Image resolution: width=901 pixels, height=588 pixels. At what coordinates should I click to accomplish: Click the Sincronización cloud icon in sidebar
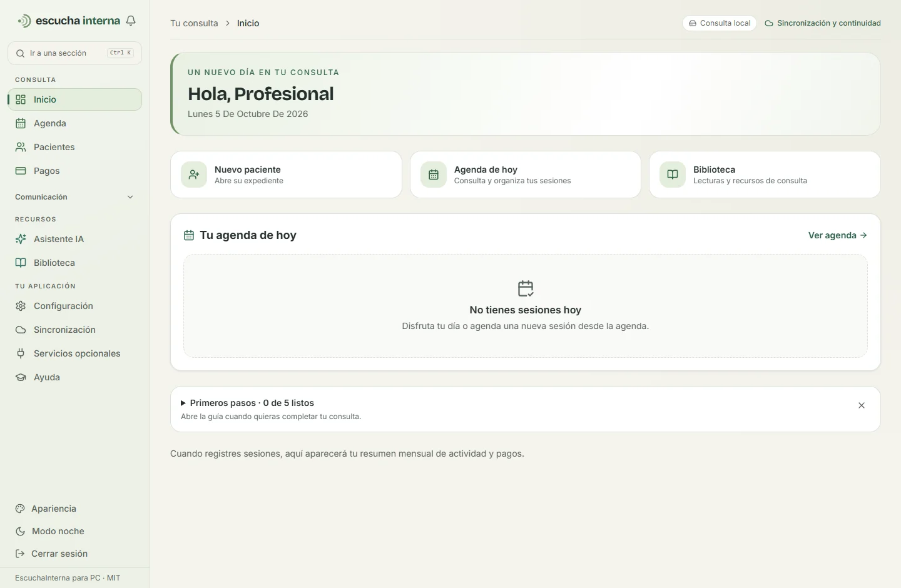[21, 330]
